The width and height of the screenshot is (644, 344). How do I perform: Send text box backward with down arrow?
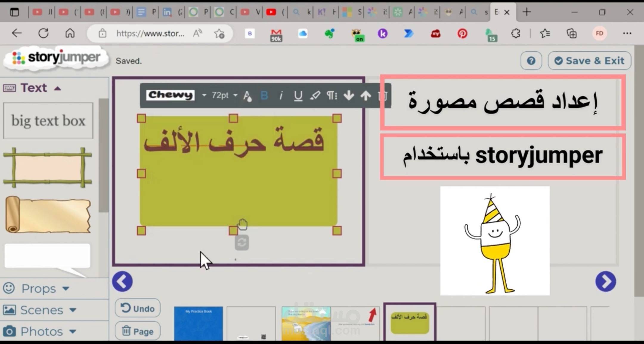(349, 95)
